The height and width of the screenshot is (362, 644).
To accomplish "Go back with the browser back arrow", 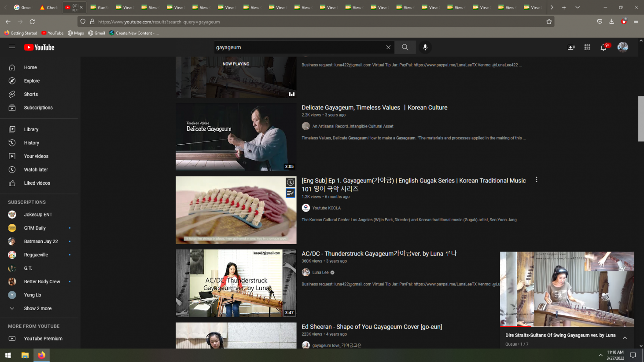I will [8, 22].
